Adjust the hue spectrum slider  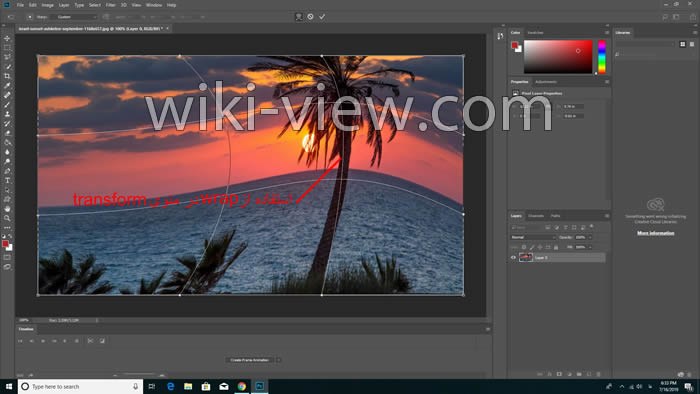pos(602,57)
